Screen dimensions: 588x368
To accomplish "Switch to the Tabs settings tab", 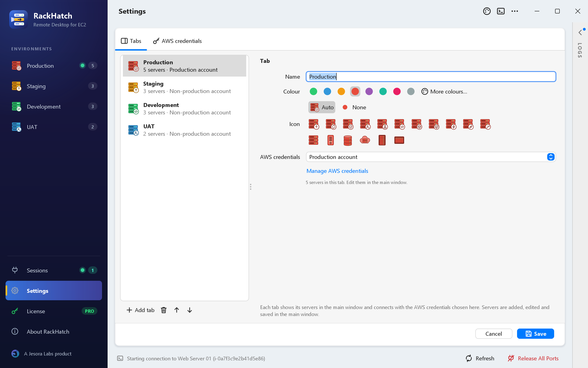I will tap(131, 41).
